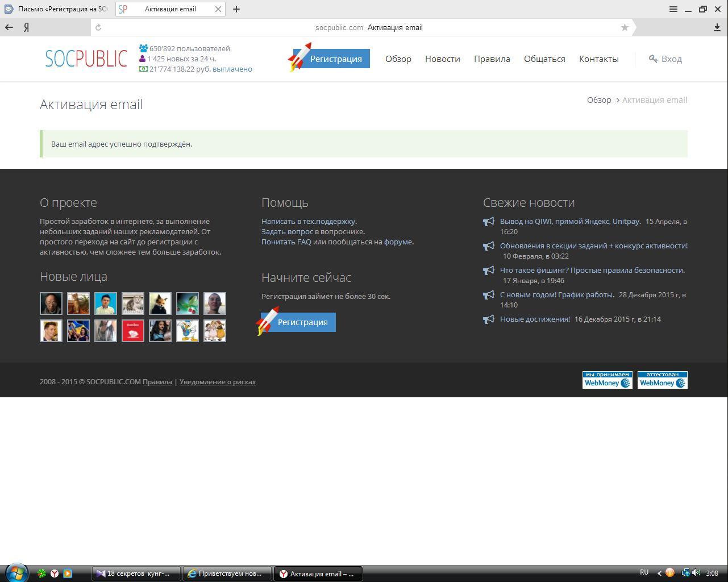Click the 'Обзор' breadcrumb link
The width and height of the screenshot is (728, 582).
click(x=599, y=99)
